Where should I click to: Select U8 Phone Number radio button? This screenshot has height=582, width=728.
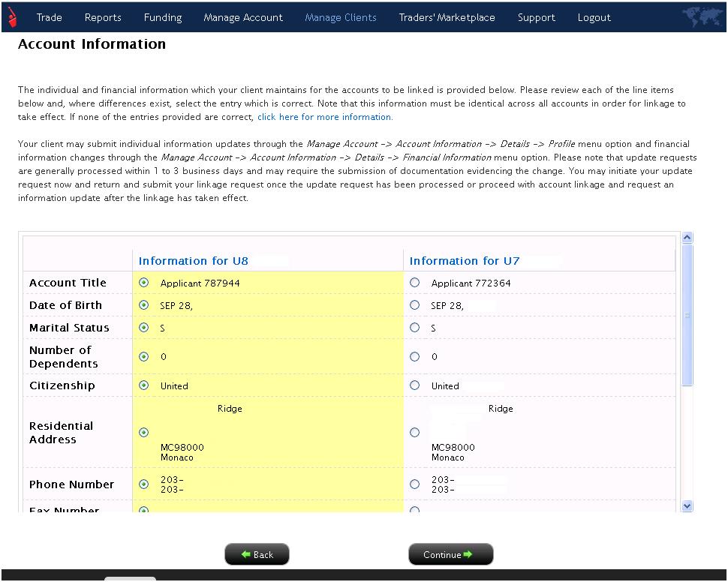(144, 484)
